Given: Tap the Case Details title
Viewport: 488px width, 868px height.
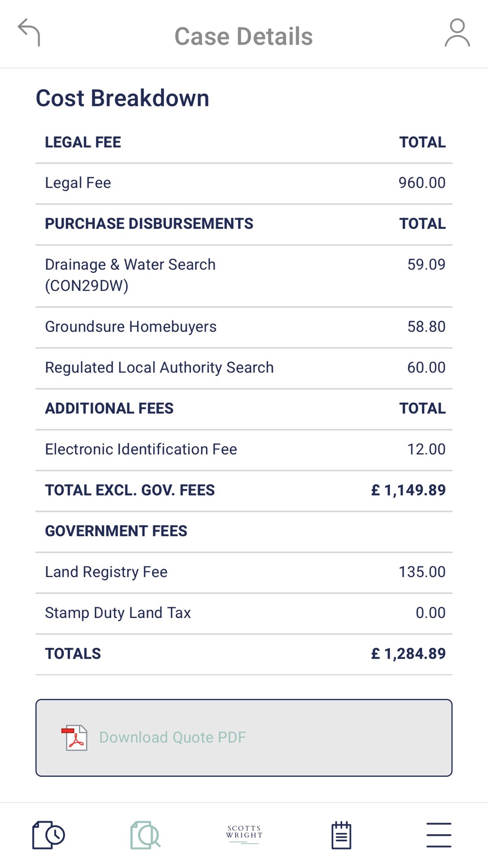Looking at the screenshot, I should click(244, 37).
